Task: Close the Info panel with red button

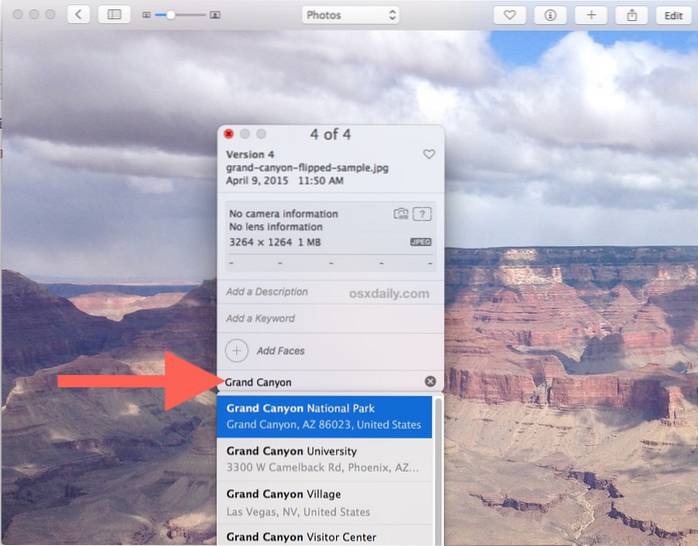Action: (x=229, y=134)
